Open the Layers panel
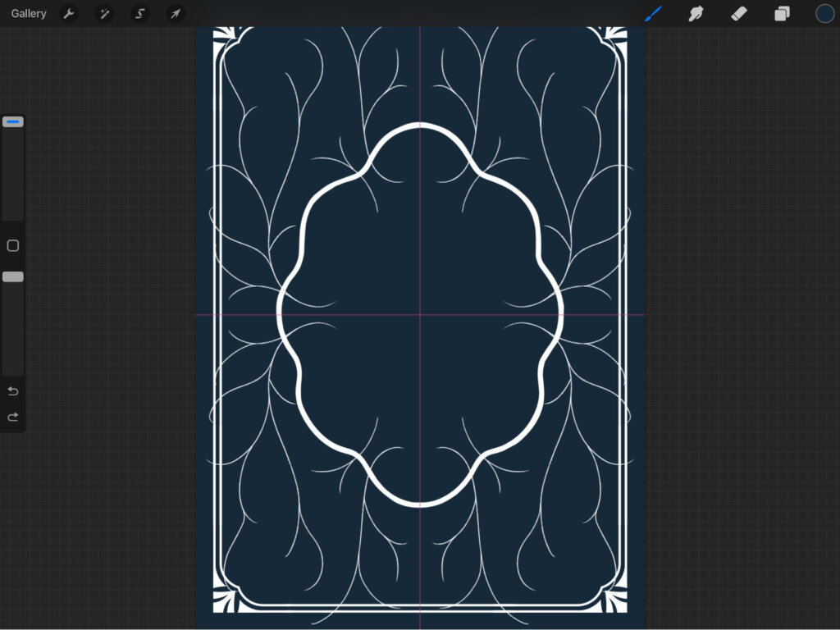 pos(782,14)
